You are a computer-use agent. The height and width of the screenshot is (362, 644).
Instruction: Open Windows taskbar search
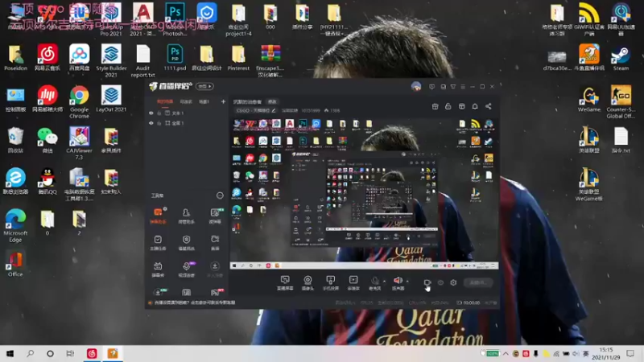pos(30,353)
